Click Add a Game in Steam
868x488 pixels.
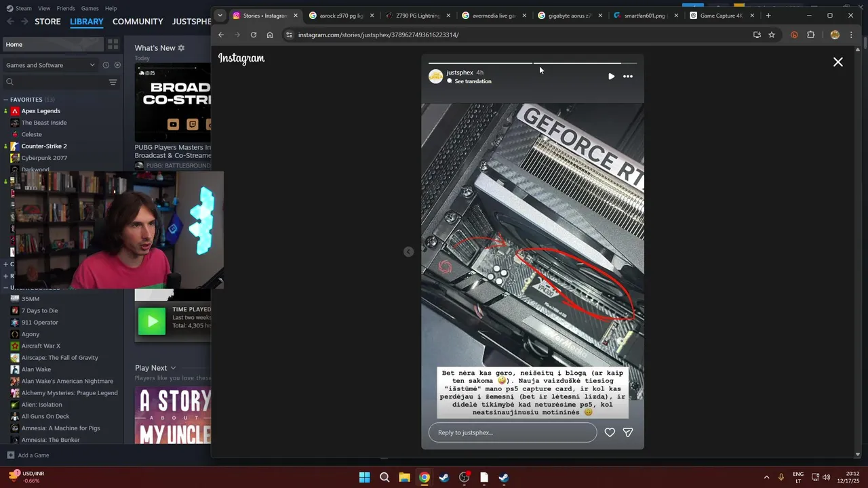(x=28, y=455)
